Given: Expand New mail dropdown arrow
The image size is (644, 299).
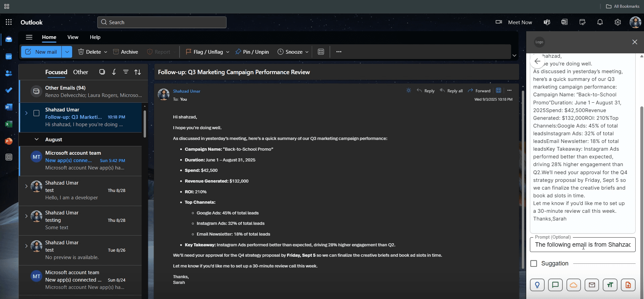Looking at the screenshot, I should [x=67, y=52].
